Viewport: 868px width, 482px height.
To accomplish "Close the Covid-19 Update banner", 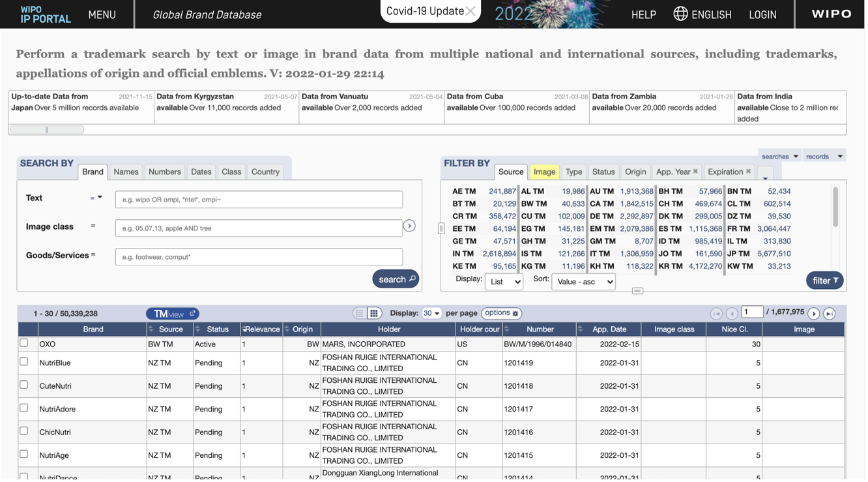I will (x=471, y=11).
